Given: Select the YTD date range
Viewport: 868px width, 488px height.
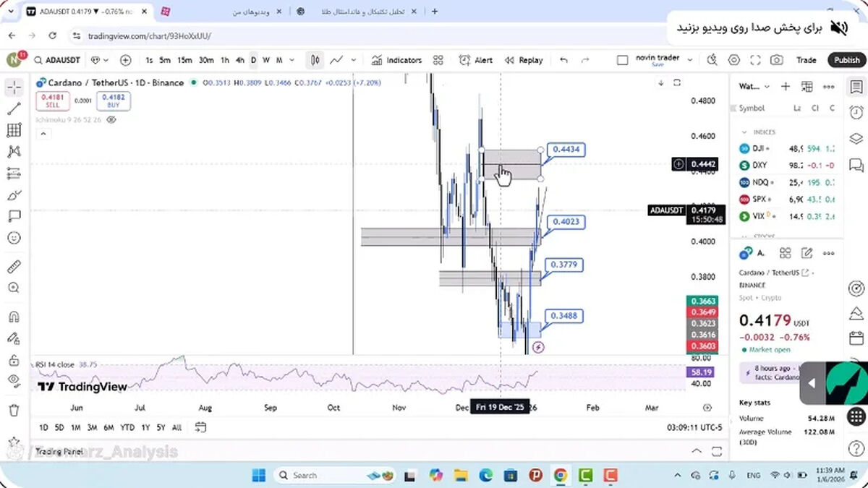Looking at the screenshot, I should click(x=127, y=427).
